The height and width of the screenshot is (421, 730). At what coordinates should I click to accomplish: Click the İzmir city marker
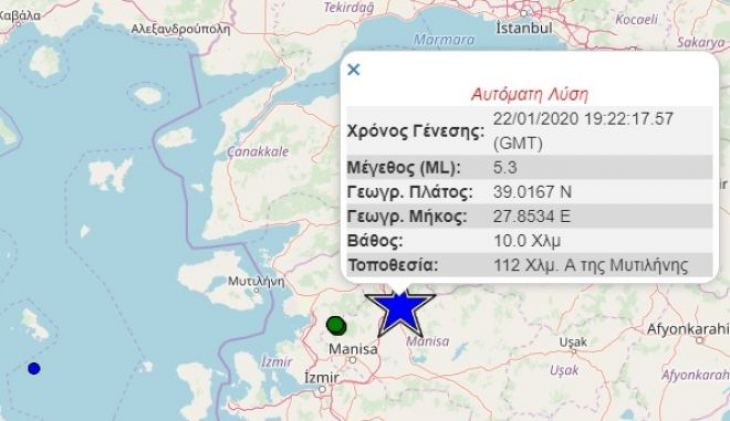coord(322,389)
